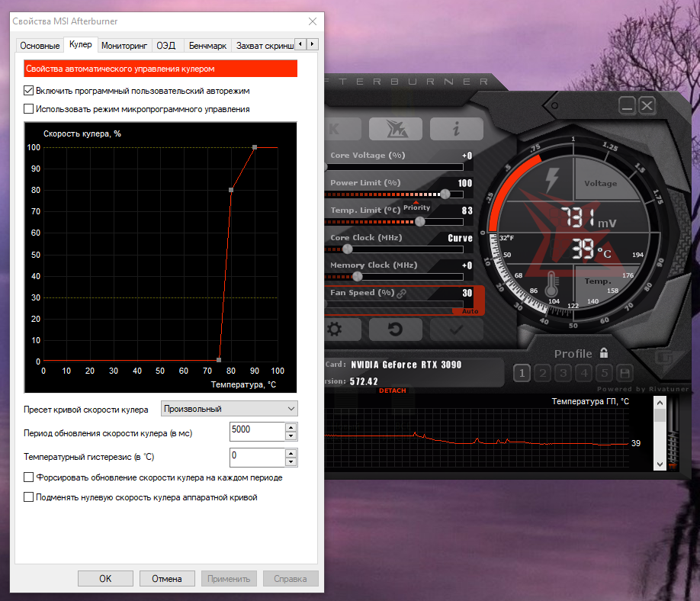This screenshot has height=601, width=700.
Task: Click the Temp Limit slider handle
Action: pyautogui.click(x=420, y=221)
